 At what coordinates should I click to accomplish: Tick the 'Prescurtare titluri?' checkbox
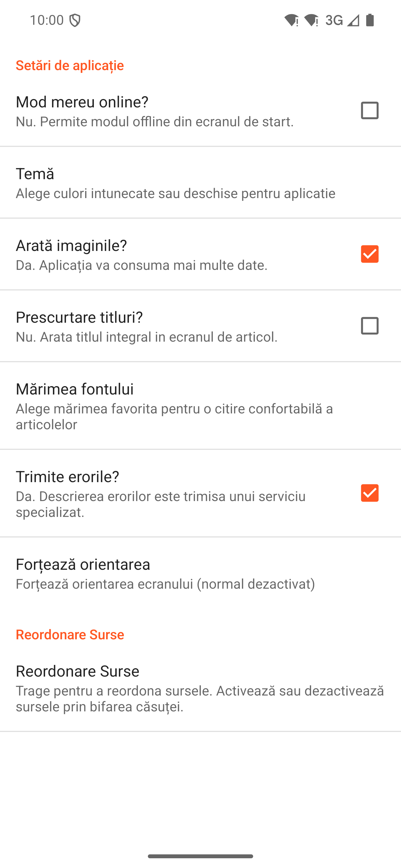[370, 326]
